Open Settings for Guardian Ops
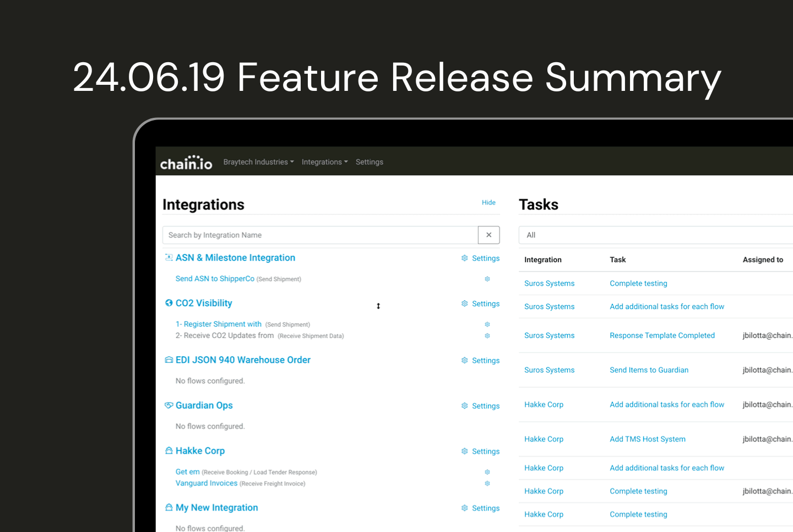 [x=480, y=406]
